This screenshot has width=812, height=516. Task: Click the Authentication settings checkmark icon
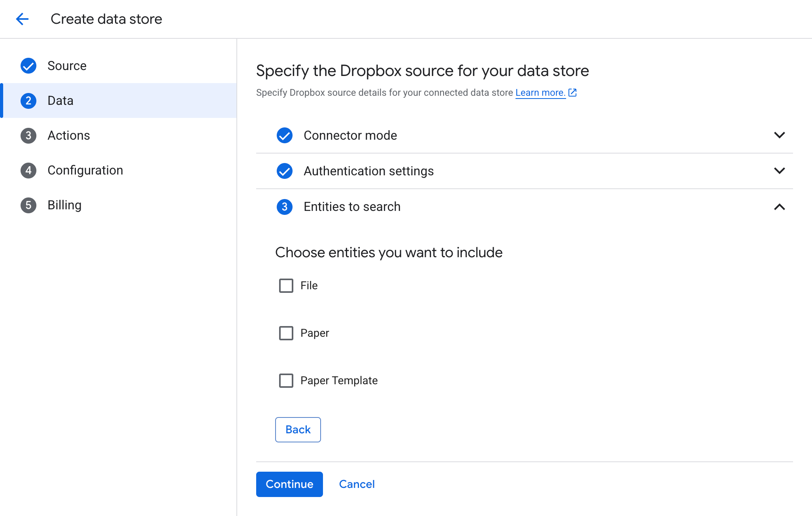284,171
